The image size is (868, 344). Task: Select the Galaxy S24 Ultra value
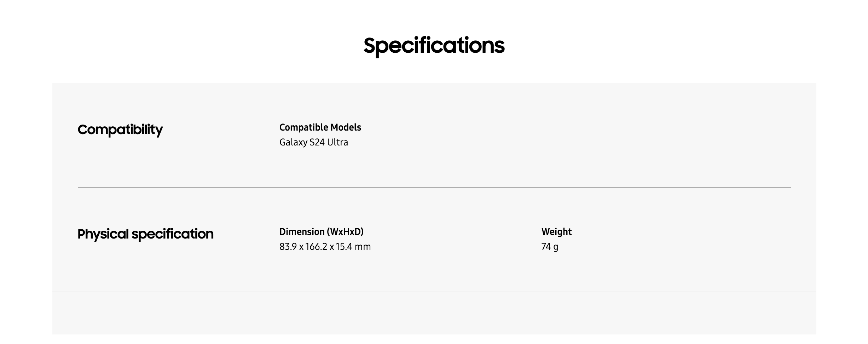313,142
